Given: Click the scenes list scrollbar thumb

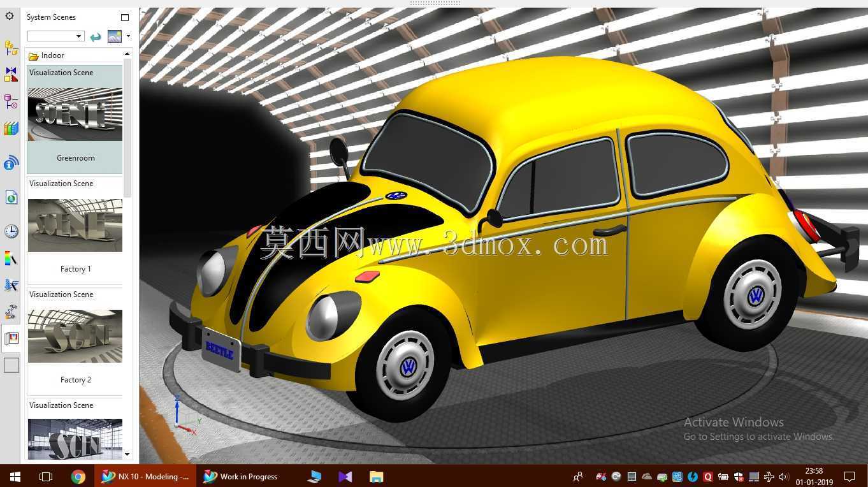Looking at the screenshot, I should (127, 127).
